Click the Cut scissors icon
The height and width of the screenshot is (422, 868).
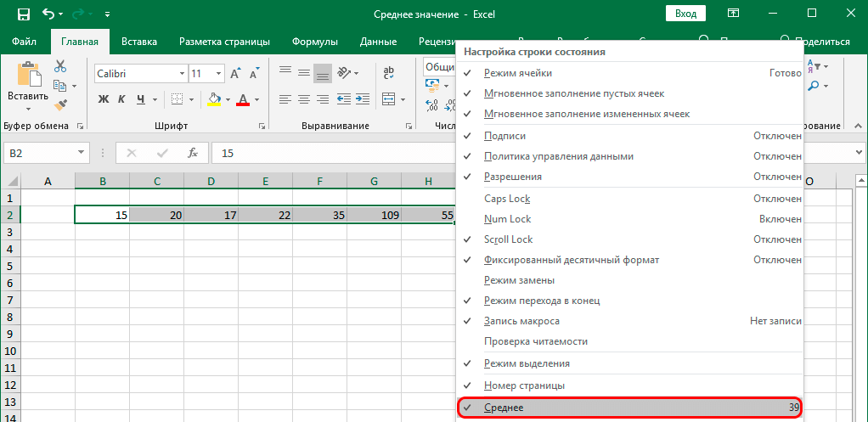point(60,66)
